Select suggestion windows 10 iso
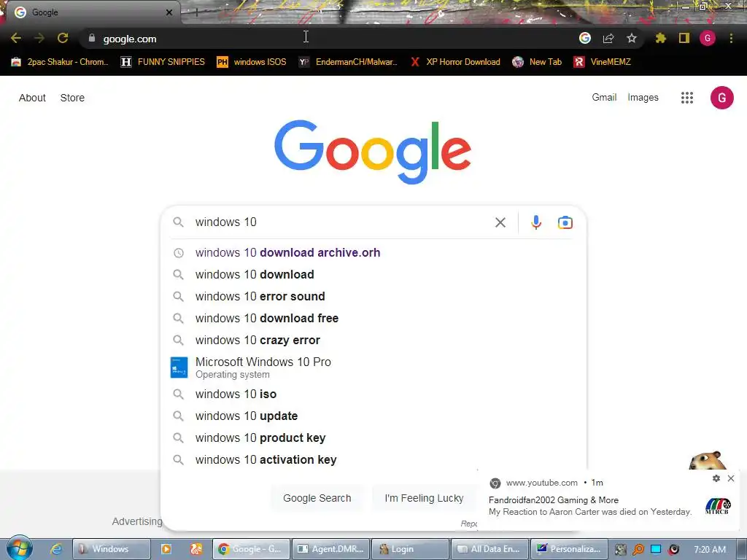 [374, 394]
